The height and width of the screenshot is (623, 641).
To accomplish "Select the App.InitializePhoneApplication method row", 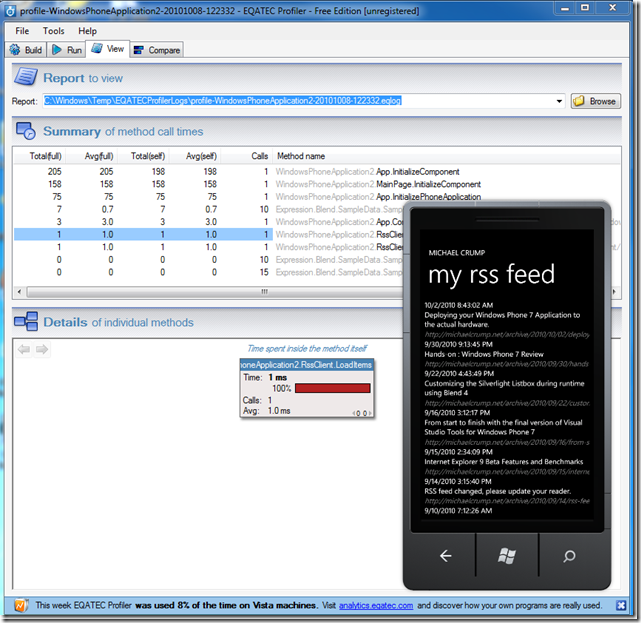I will (317, 197).
